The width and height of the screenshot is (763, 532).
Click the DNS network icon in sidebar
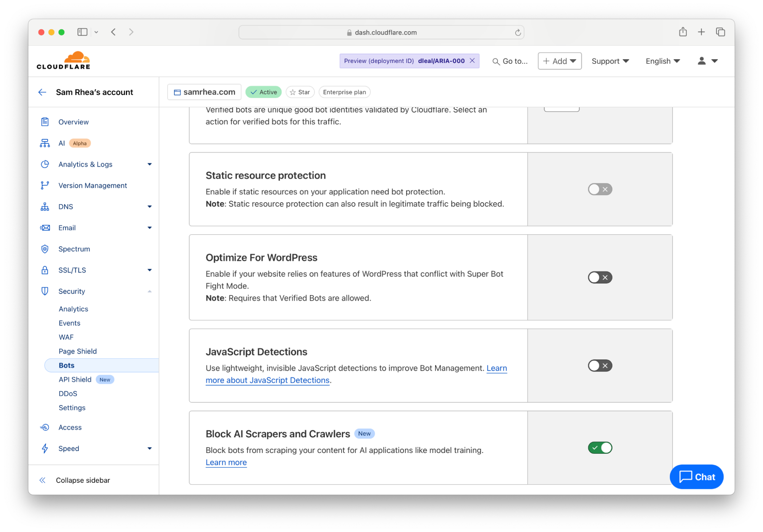pyautogui.click(x=45, y=206)
